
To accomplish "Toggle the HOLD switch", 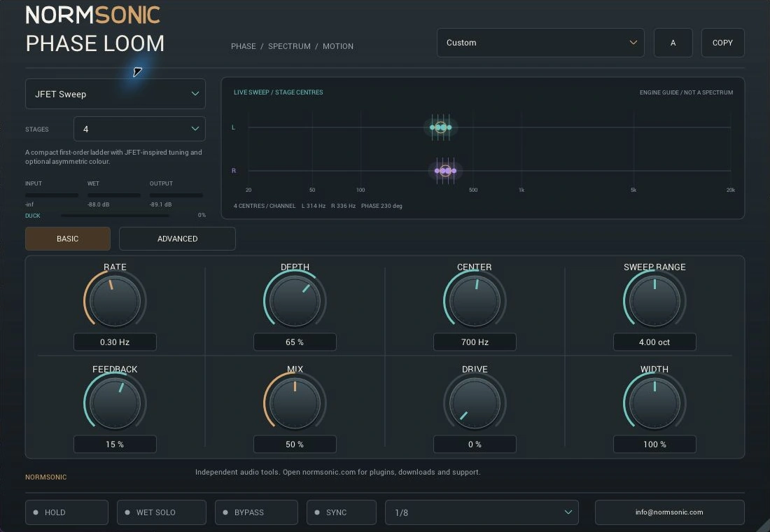I will pos(66,512).
